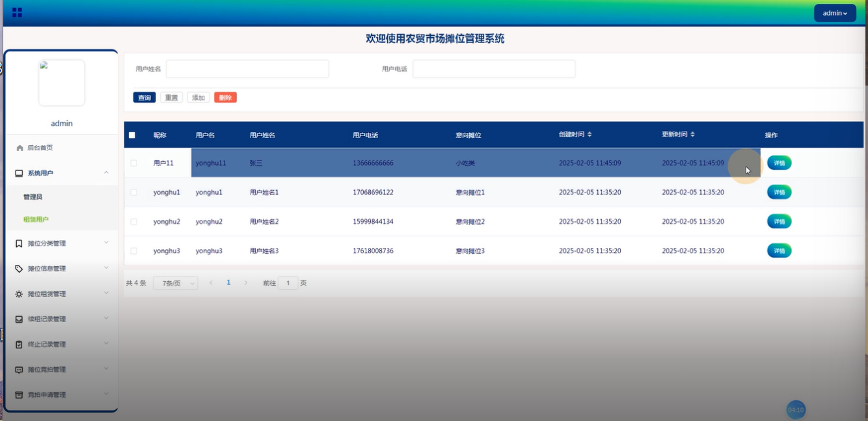
Task: Click the phone cell 13666666666
Action: click(373, 163)
